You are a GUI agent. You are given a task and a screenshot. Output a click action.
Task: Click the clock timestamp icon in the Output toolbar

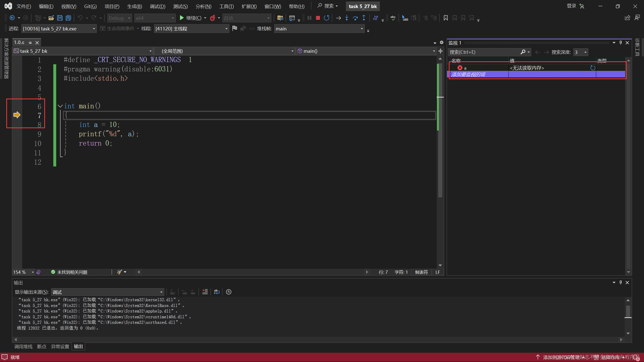coord(228,292)
